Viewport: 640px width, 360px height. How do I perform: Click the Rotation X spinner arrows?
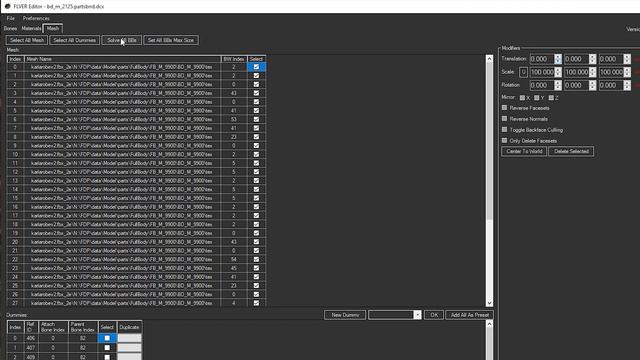[x=558, y=85]
